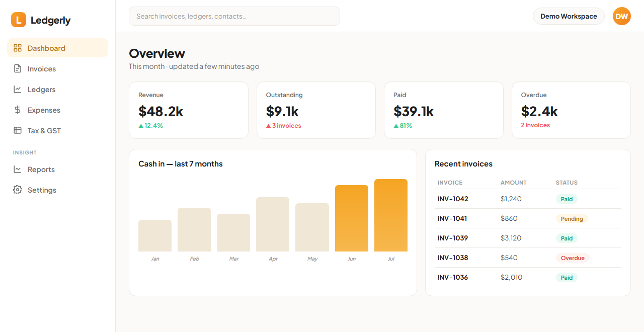Click the Paid badge for INV-1036
644x332 pixels.
tap(567, 278)
